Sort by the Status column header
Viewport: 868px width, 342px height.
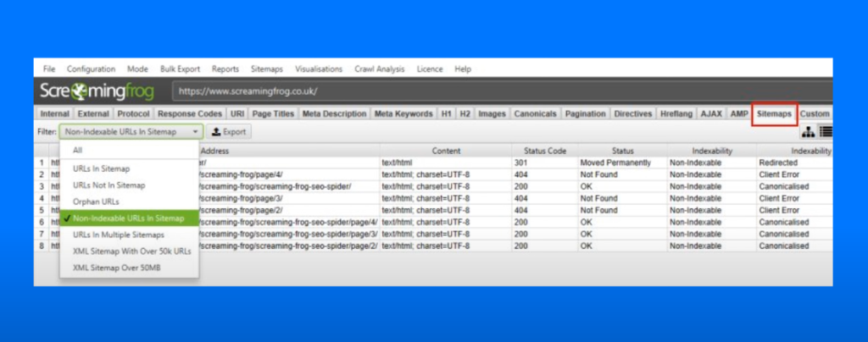click(x=623, y=151)
